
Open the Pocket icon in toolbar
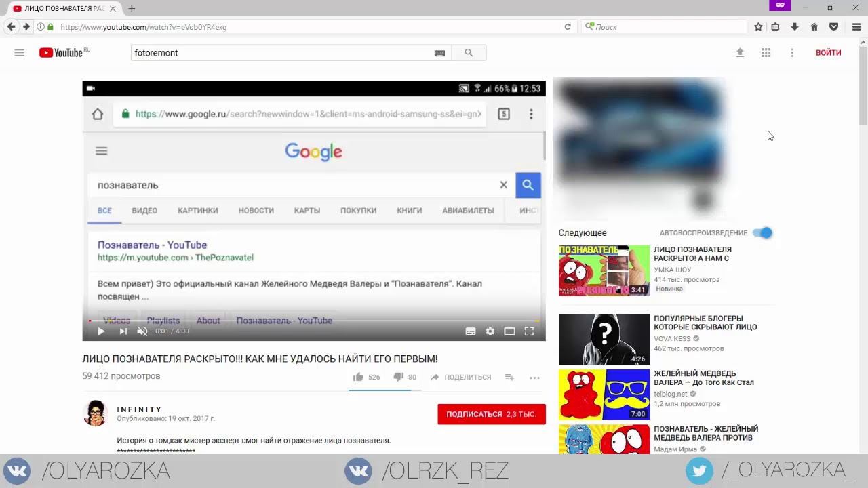pyautogui.click(x=834, y=27)
